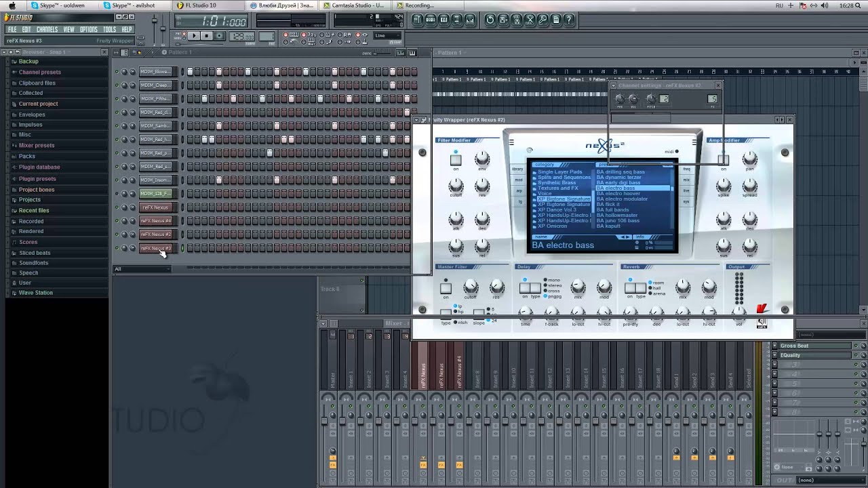Expand the Packs folder in browser
This screenshot has width=868, height=488.
click(x=27, y=156)
